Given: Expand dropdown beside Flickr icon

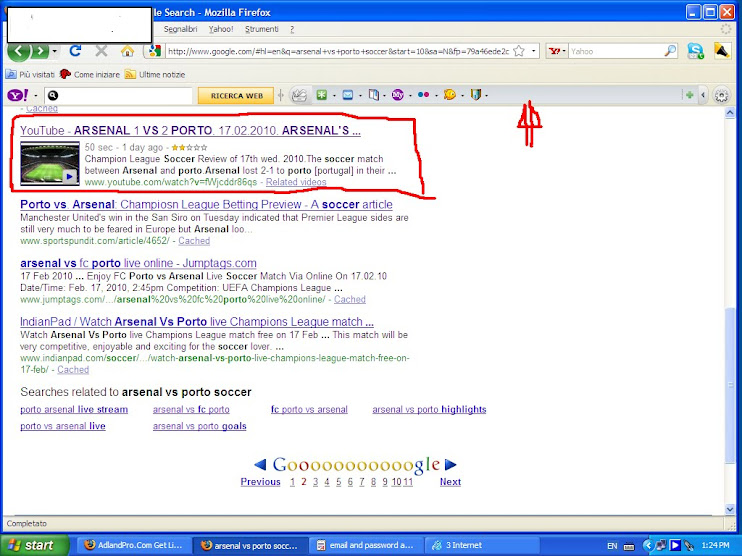Looking at the screenshot, I should click(436, 96).
